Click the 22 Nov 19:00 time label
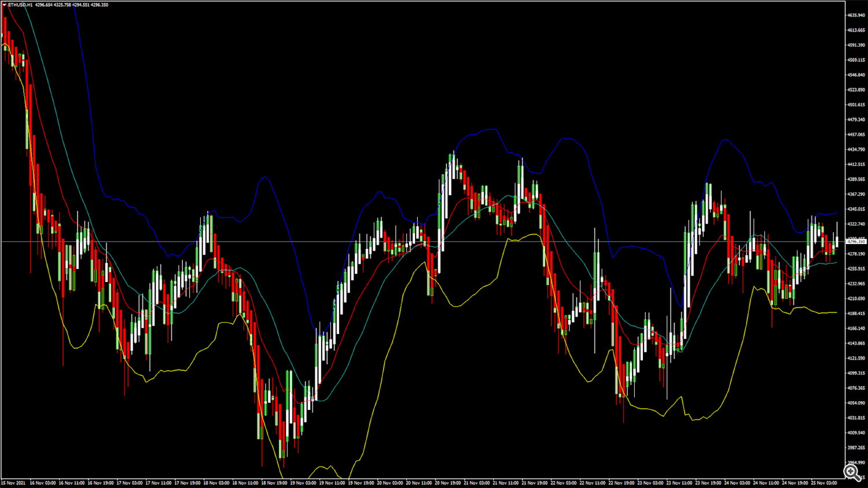The image size is (868, 488). click(621, 483)
